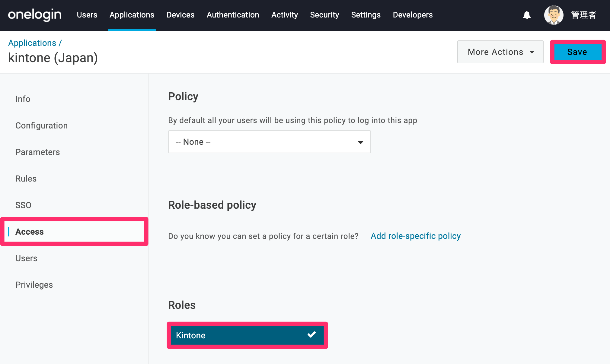Toggle the Kintone role
Viewport: 610px width, 364px height.
coord(248,335)
